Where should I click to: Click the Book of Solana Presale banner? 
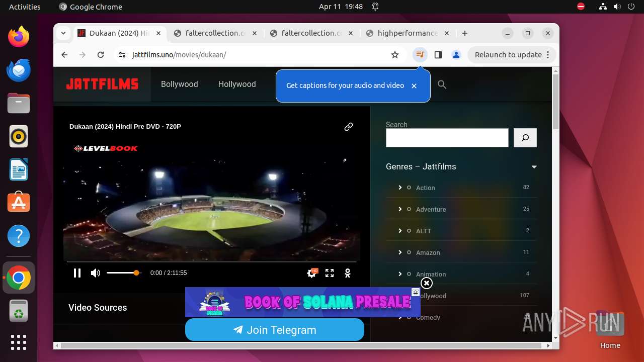302,302
